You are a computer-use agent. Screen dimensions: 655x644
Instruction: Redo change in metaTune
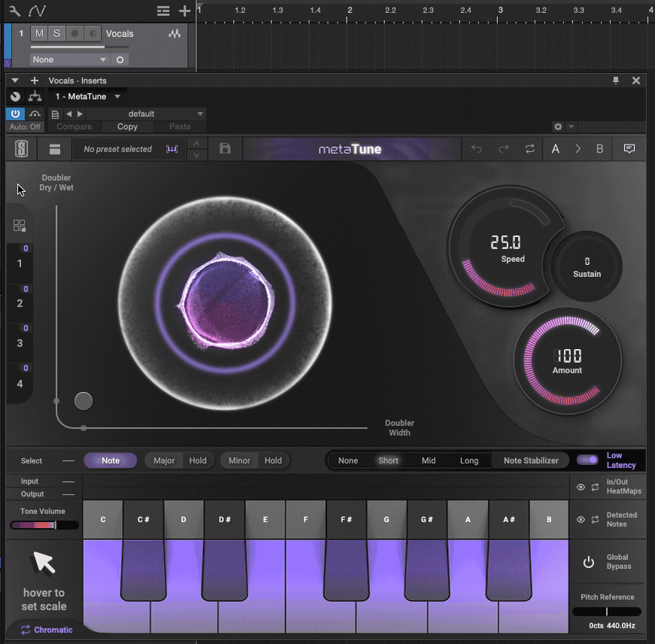[503, 148]
